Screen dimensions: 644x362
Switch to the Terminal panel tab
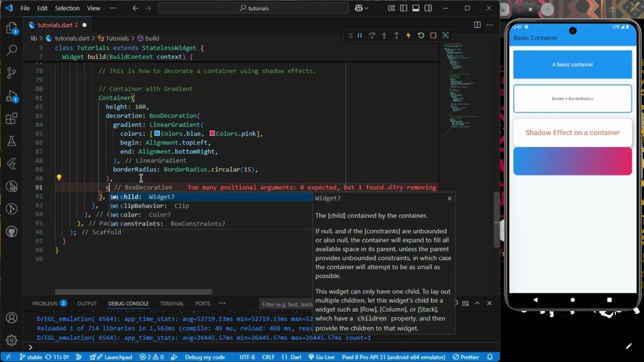tap(172, 303)
